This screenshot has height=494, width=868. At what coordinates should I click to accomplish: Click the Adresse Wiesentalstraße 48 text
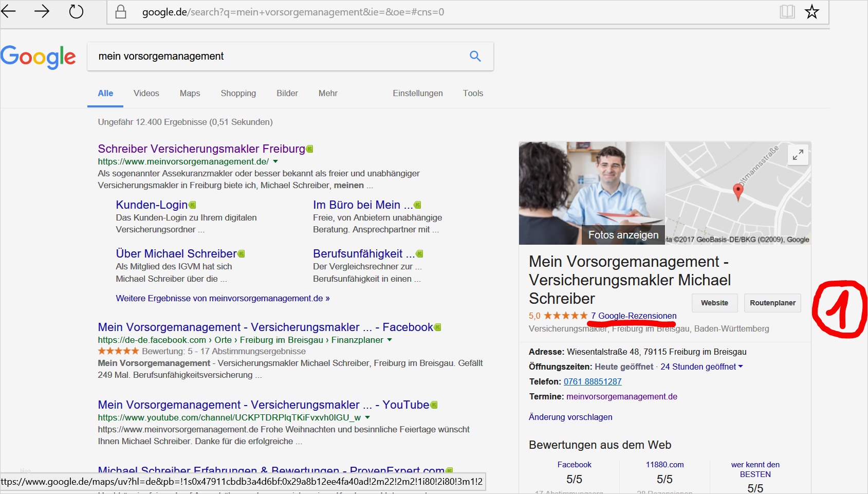pos(638,352)
